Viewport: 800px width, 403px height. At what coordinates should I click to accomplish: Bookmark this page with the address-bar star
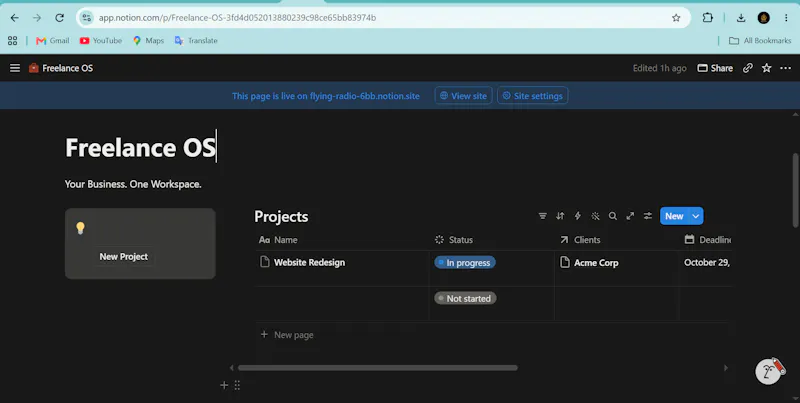(676, 18)
